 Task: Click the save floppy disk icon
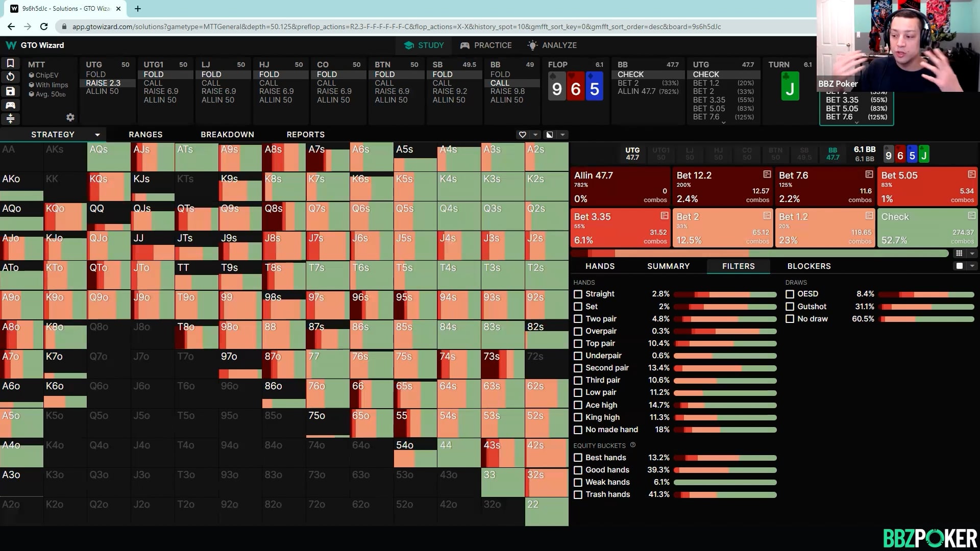[x=10, y=91]
